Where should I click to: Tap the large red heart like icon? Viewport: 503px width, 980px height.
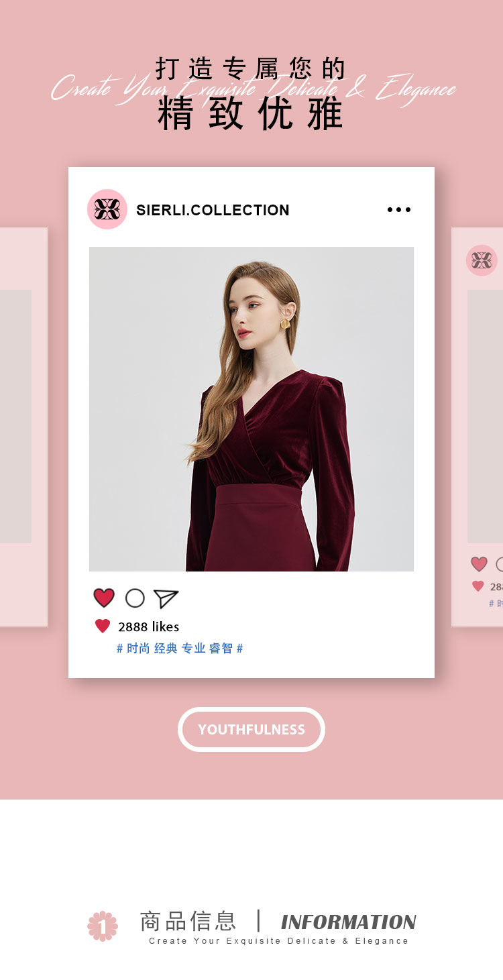104,598
